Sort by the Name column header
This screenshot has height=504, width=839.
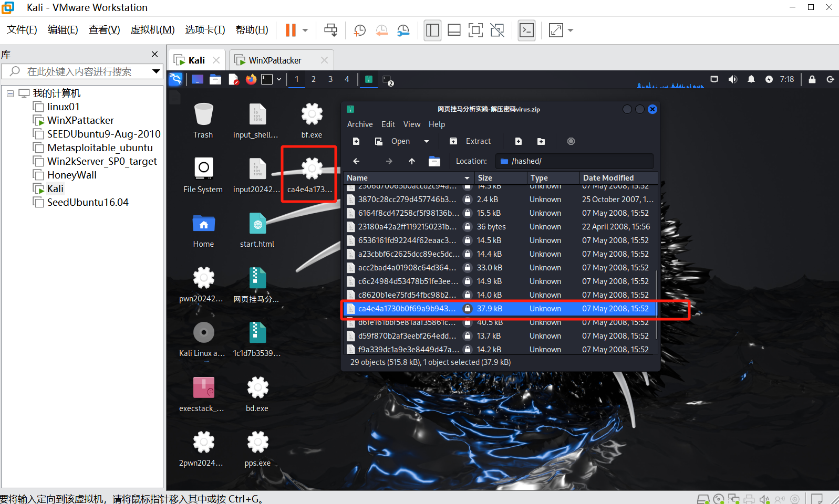[409, 177]
